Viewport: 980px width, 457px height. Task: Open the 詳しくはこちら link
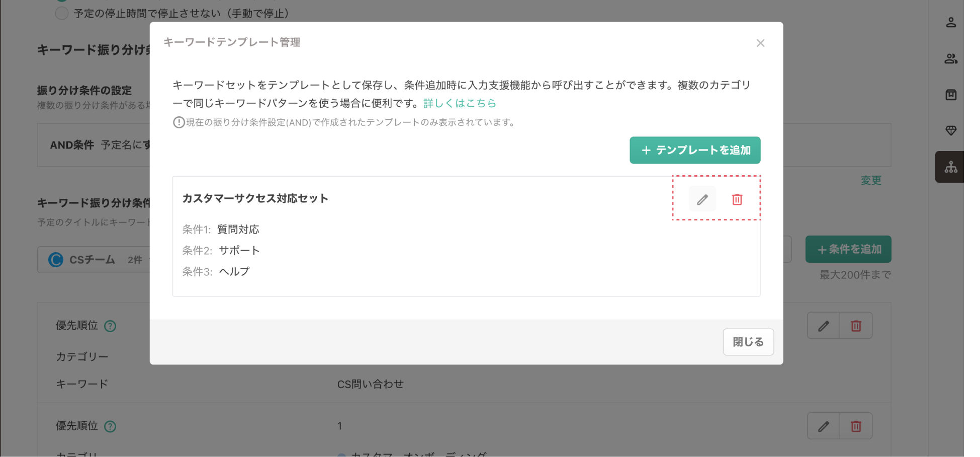pyautogui.click(x=460, y=103)
